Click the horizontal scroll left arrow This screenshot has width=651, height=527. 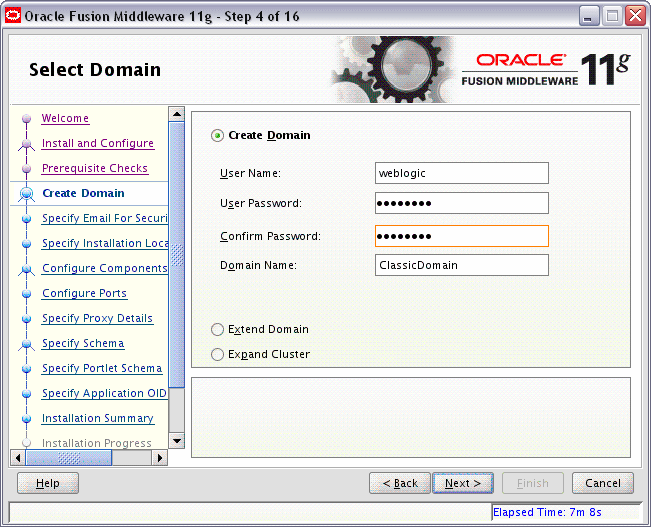coord(18,458)
